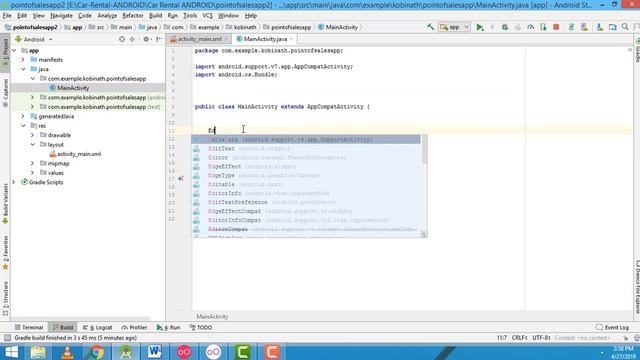640x360 pixels.
Task: Open the Structure side panel
Action: [x=5, y=299]
